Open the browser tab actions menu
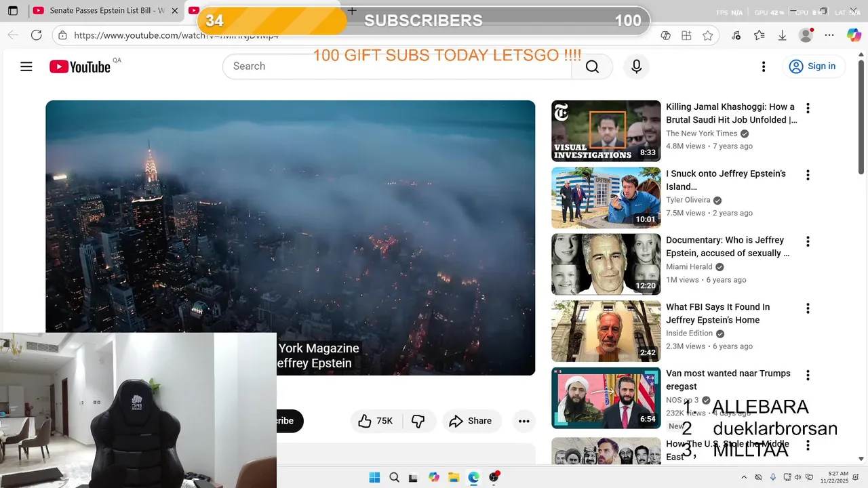The image size is (868, 488). coord(12,11)
